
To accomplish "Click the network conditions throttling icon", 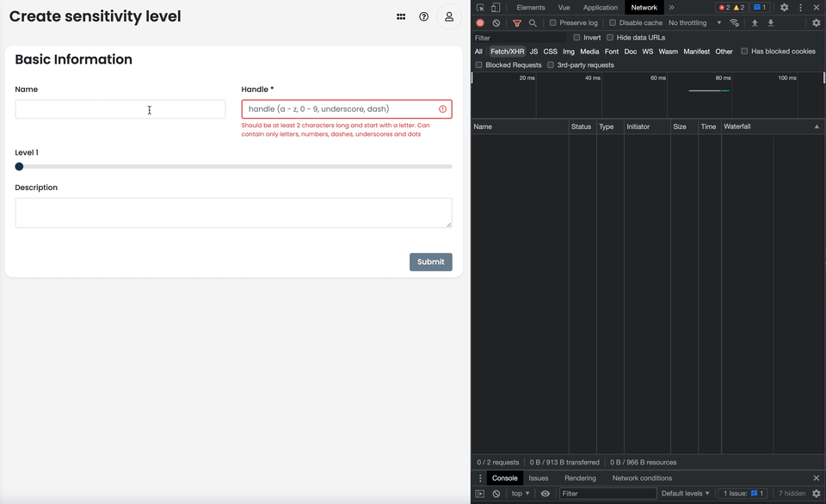I will pyautogui.click(x=733, y=22).
